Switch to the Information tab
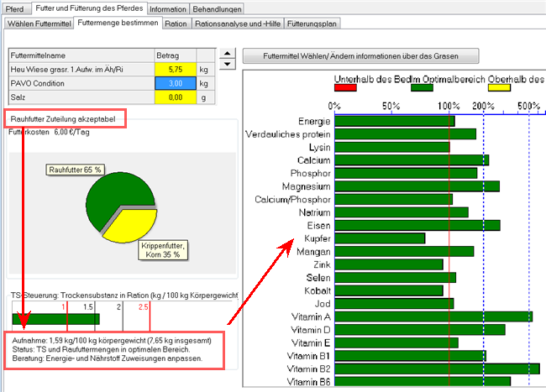 [x=168, y=9]
